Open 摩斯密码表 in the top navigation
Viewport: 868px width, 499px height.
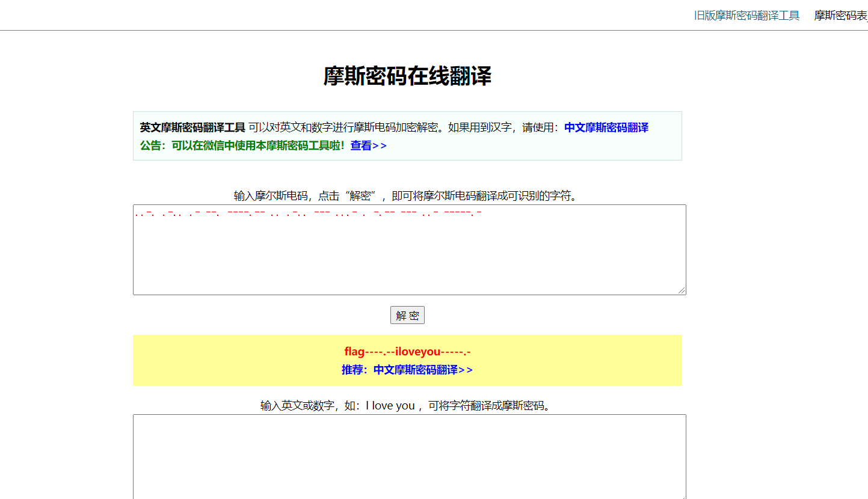tap(840, 16)
